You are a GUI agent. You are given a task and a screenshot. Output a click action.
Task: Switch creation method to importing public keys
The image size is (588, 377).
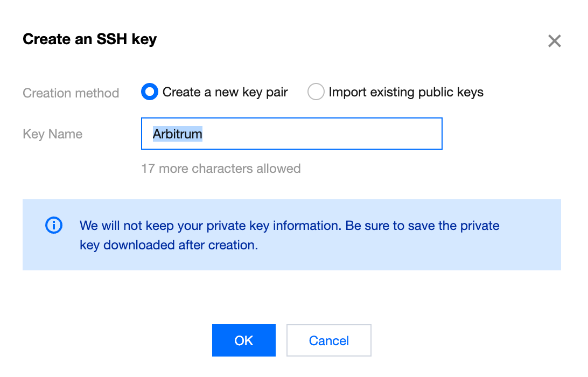[x=316, y=92]
